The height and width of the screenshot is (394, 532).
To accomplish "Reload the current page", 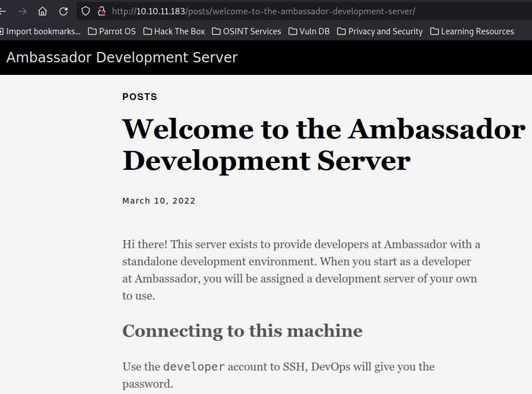I will [x=63, y=11].
